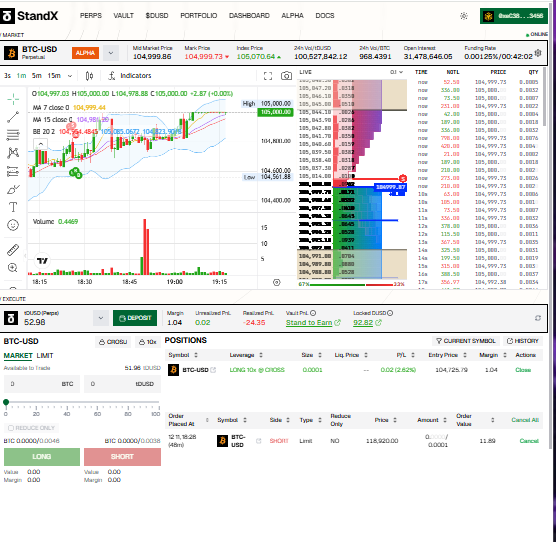Open the chart time axis settings icon
This screenshot has height=542, width=556.
[x=277, y=282]
